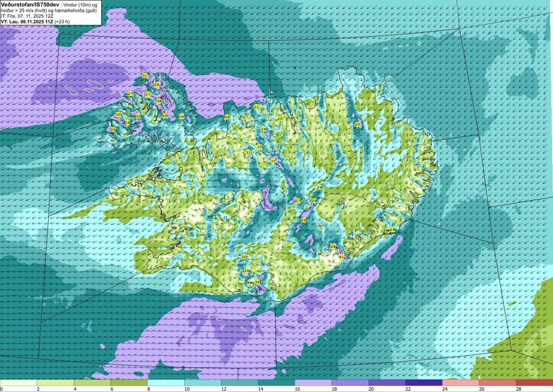Select the legend scale number 16
The height and width of the screenshot is (392, 553).
[x=297, y=389]
